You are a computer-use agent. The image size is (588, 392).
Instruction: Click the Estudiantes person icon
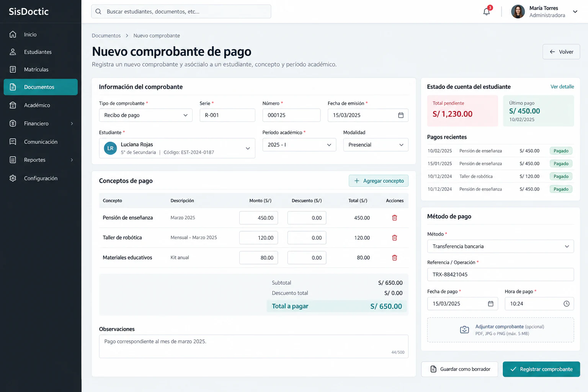pos(13,52)
